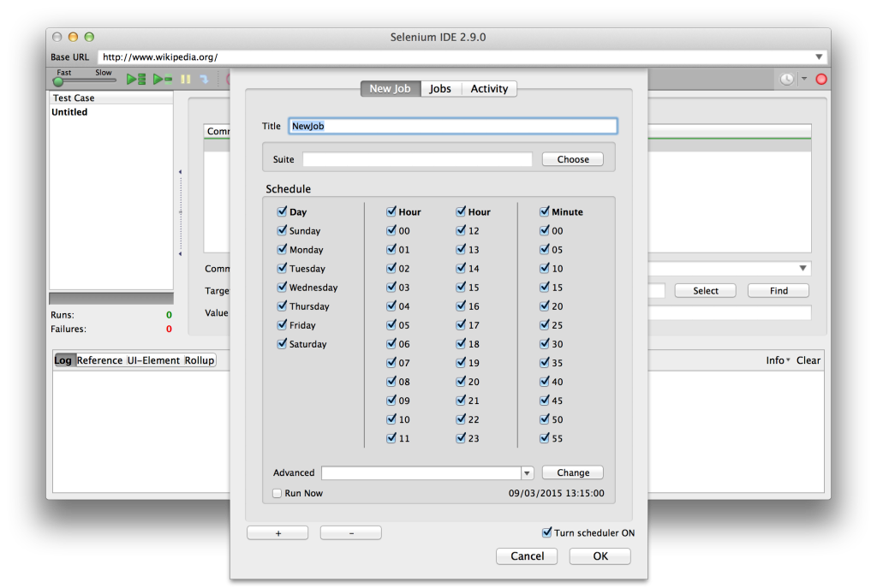This screenshot has height=588, width=877.
Task: Toggle Turn scheduler ON checkbox
Action: (546, 532)
